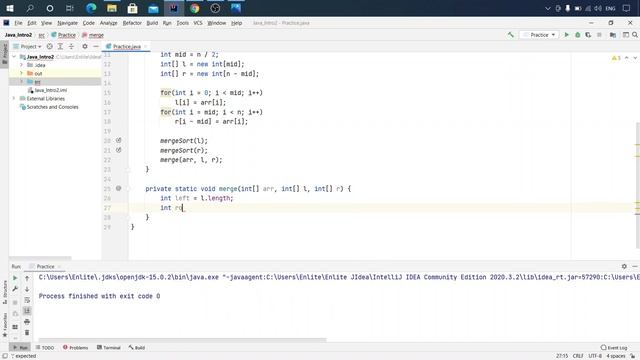Toggle the Favorites side tab
640x360 pixels.
click(4, 325)
